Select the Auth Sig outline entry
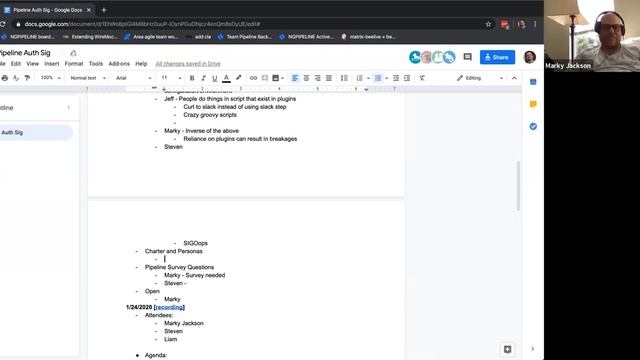 (36, 132)
